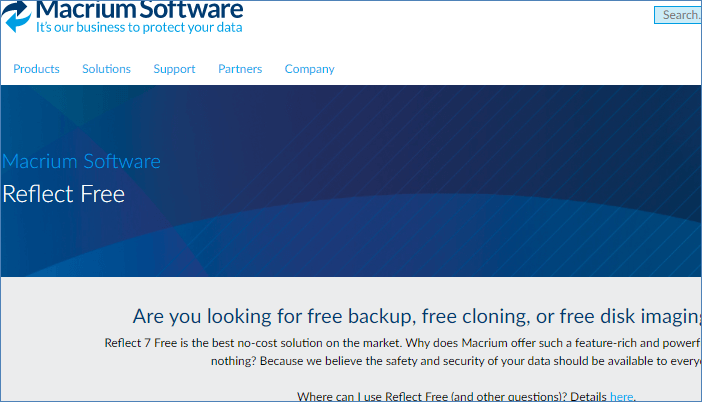Image resolution: width=702 pixels, height=402 pixels.
Task: Click the tagline about protecting your data
Action: [139, 28]
